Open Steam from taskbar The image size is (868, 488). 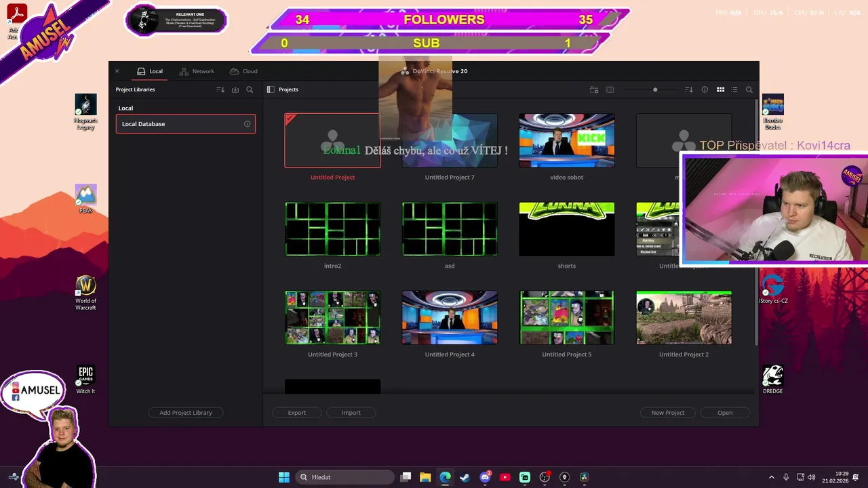click(x=465, y=477)
